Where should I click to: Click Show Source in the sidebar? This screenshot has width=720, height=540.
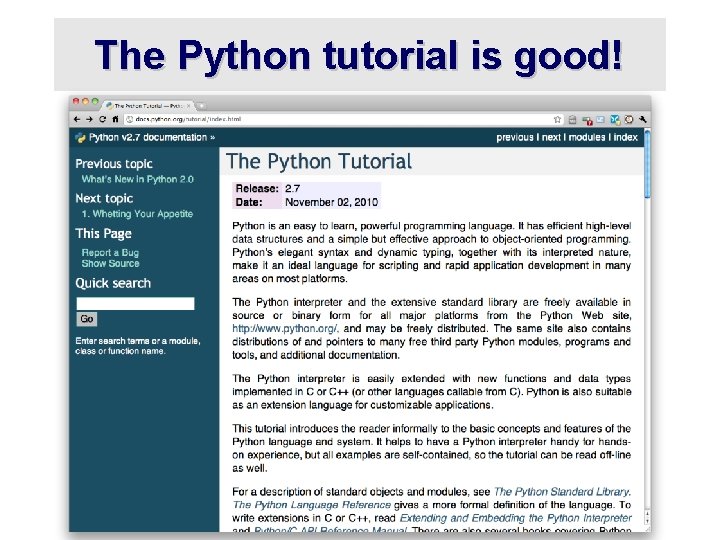(x=111, y=264)
